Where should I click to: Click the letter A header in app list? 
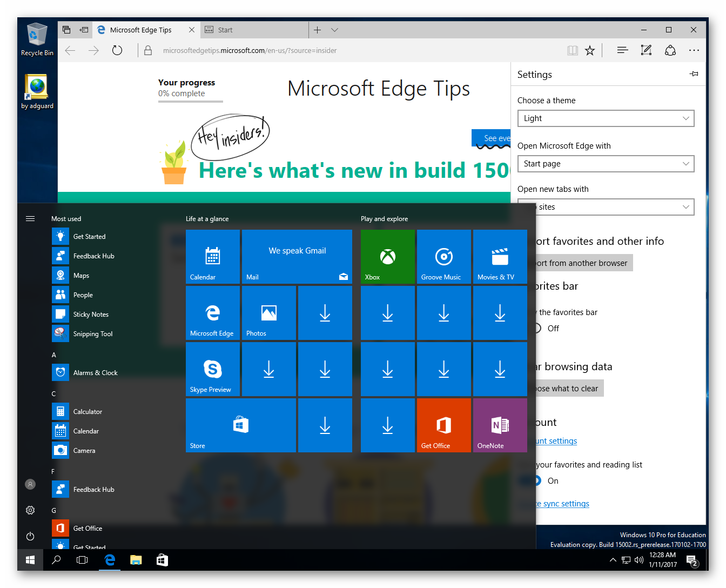point(53,355)
